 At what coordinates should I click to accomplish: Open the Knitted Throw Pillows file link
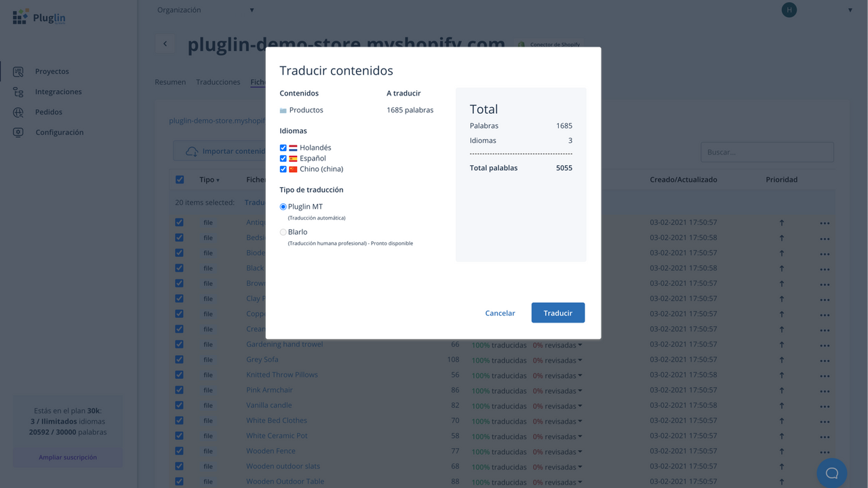click(x=282, y=375)
